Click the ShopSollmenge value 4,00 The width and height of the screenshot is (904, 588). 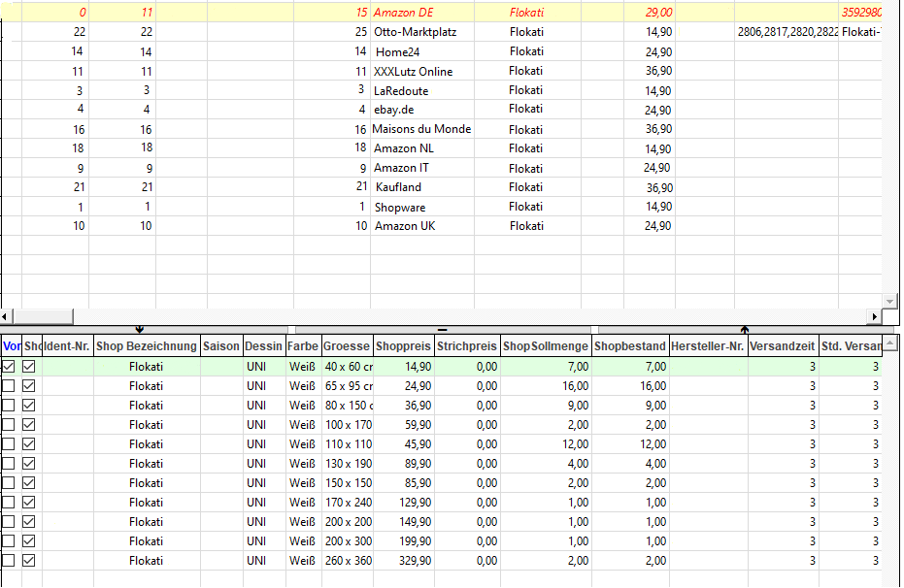[x=579, y=464]
